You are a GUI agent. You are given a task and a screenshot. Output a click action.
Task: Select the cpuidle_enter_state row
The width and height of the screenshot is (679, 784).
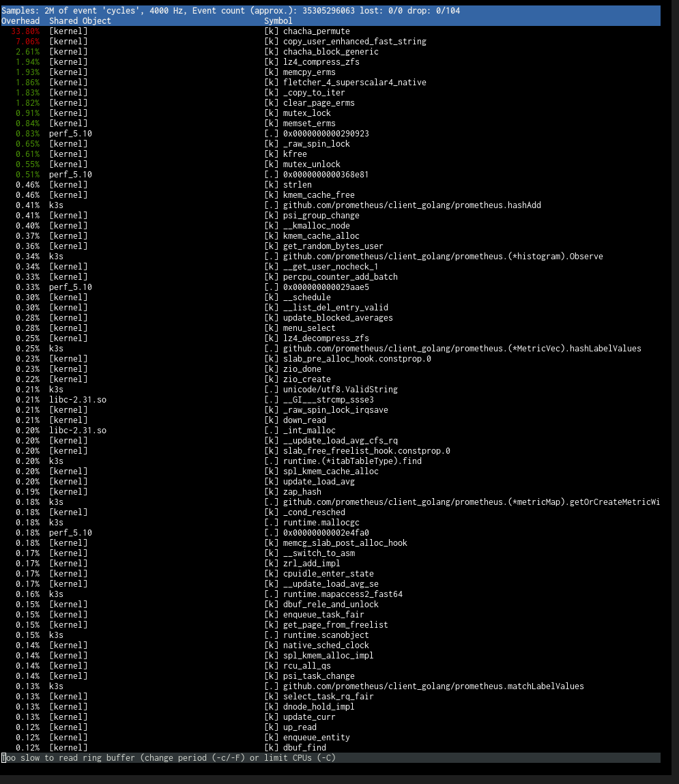tap(330, 574)
